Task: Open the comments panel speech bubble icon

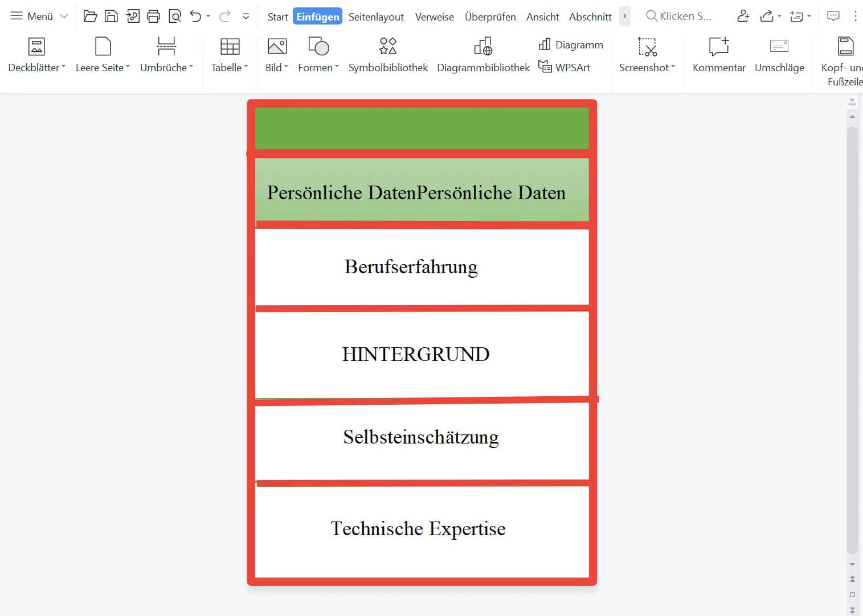Action: 833,16
